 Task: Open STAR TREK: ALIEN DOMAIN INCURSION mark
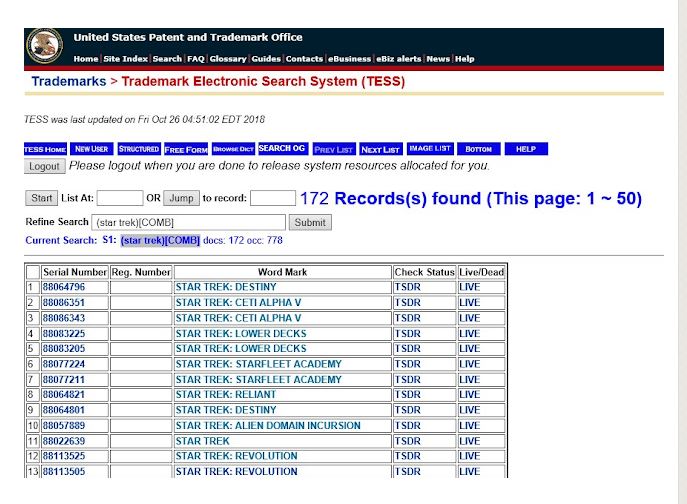pos(268,426)
